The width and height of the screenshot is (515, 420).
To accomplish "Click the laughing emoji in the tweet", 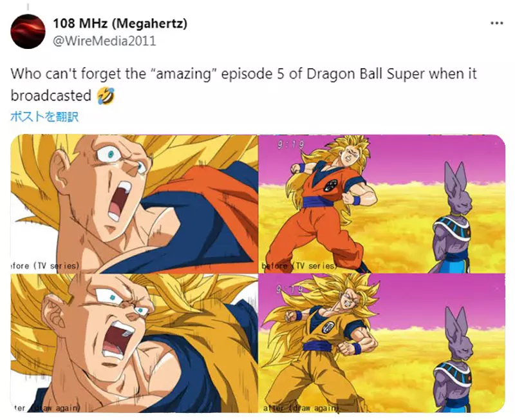I will pyautogui.click(x=106, y=96).
